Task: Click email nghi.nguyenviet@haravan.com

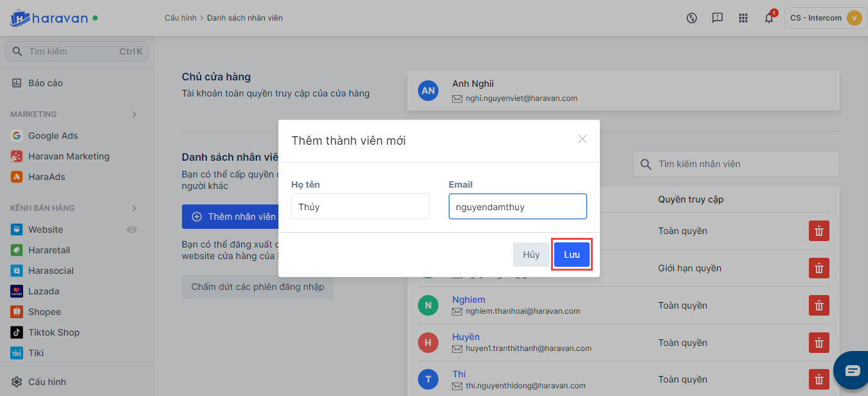Action: (521, 98)
